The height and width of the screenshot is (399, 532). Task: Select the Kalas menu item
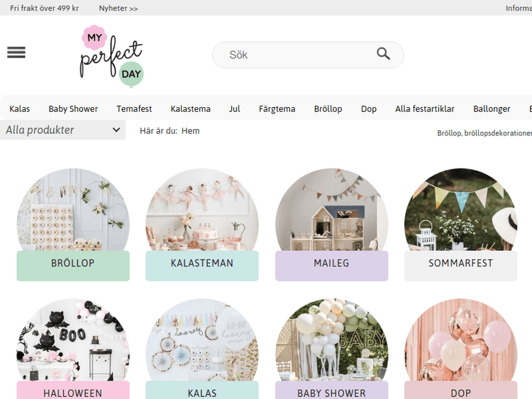(20, 108)
